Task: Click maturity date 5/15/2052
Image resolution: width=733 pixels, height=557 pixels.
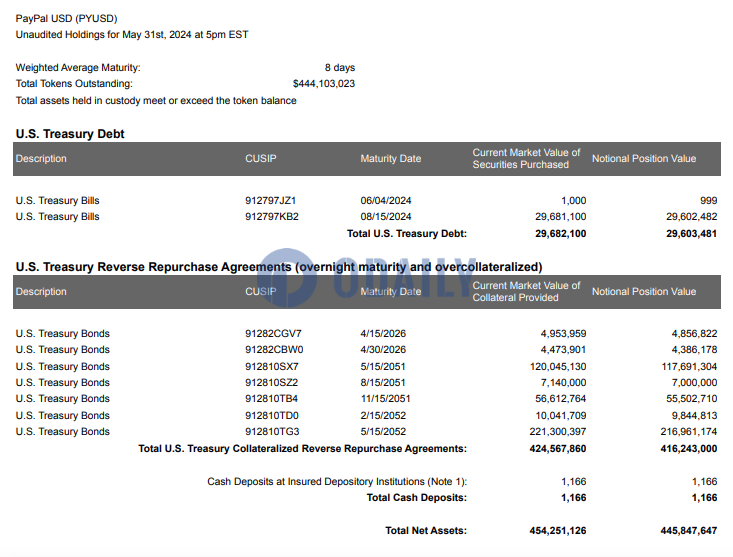Action: point(383,431)
